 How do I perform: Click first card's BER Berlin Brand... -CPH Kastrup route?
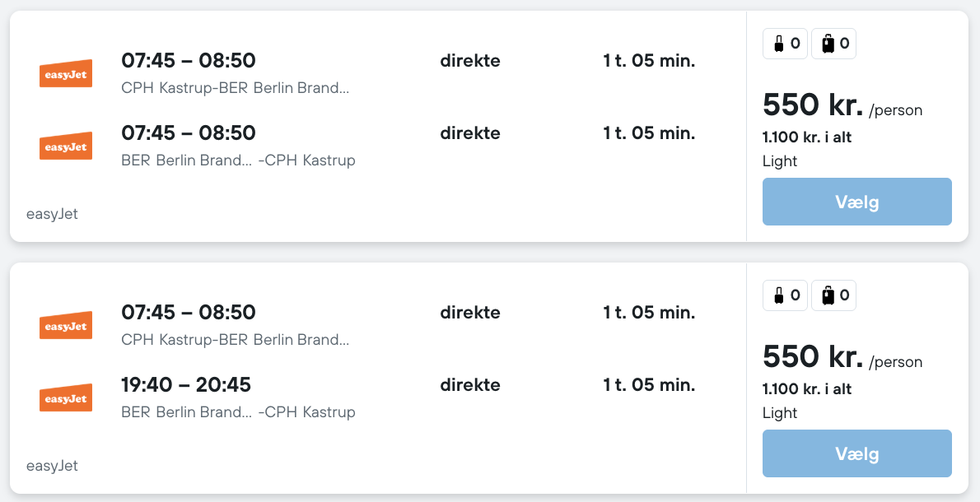(238, 160)
